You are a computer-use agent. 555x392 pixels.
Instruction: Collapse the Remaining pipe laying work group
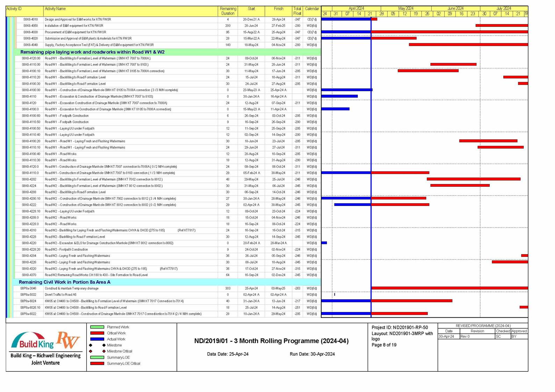pyautogui.click(x=92, y=52)
